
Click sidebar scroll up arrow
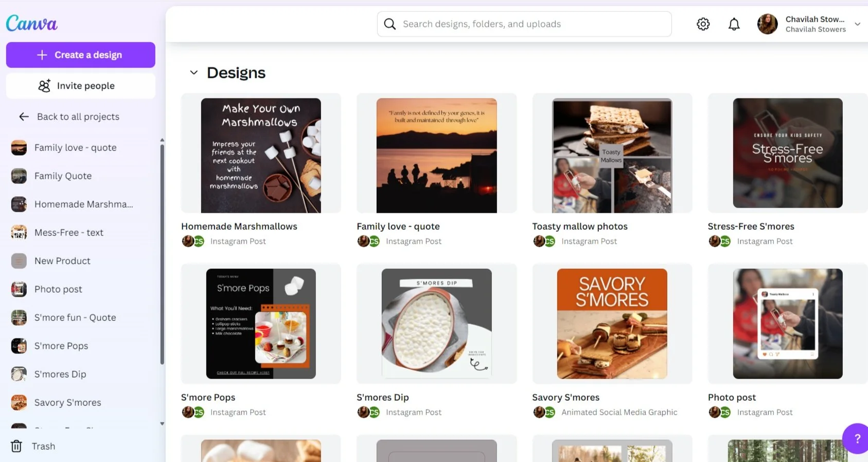click(x=162, y=140)
